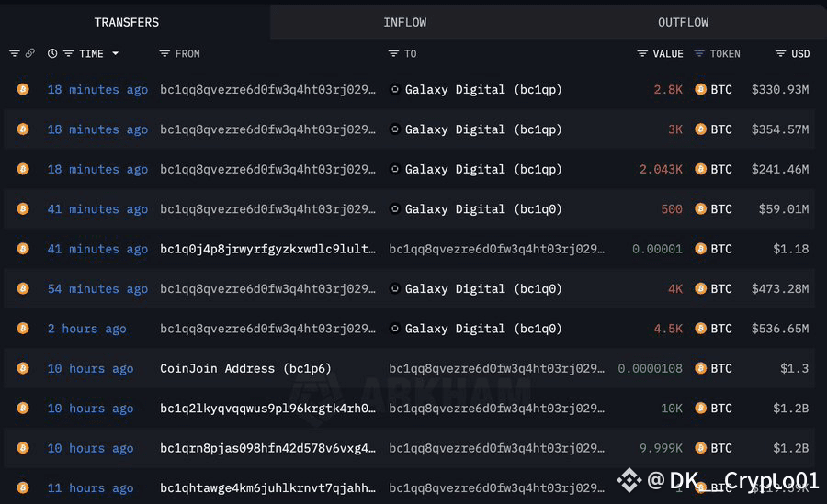Select the $536.65M USD amount
Screen dimensions: 827x504
(780, 329)
